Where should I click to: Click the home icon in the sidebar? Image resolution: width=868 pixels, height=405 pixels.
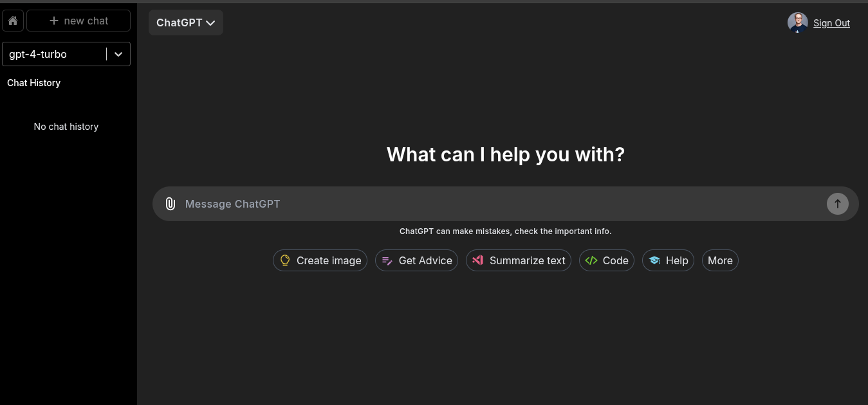tap(12, 21)
